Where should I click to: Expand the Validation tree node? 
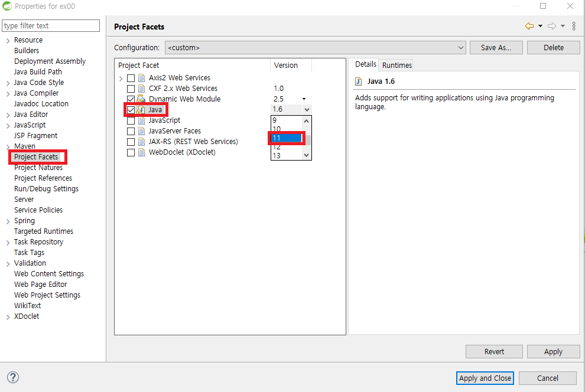click(8, 264)
